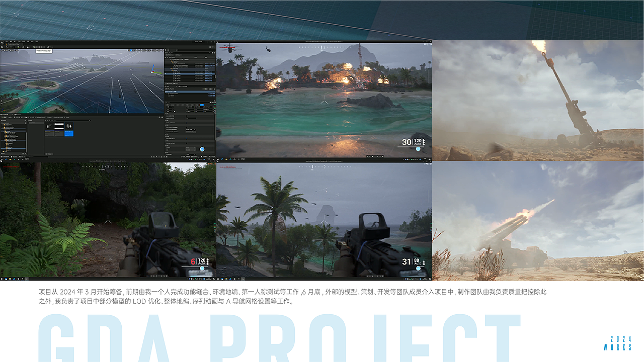Click the blue circle below the 30 ammo counter
The width and height of the screenshot is (644, 362).
(417, 148)
